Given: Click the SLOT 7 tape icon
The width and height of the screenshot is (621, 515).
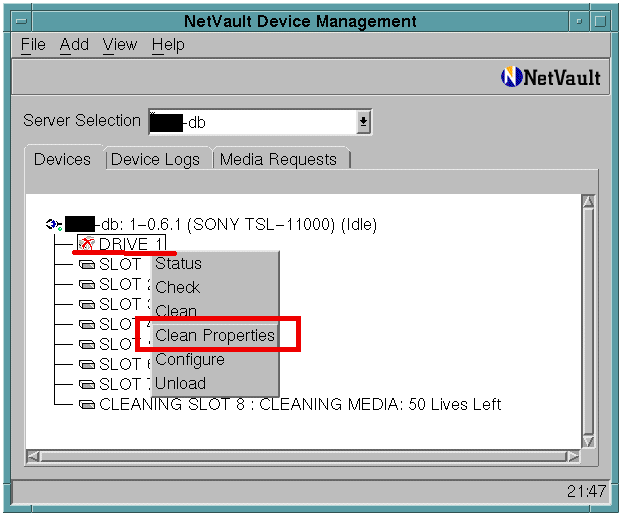Looking at the screenshot, I should (x=87, y=384).
